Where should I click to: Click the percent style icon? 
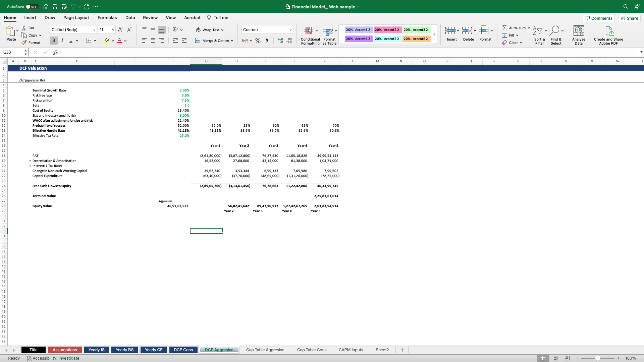click(258, 41)
